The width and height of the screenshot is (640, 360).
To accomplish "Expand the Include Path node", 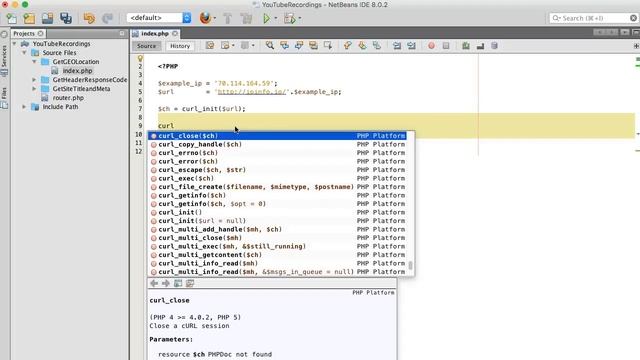I will point(24,107).
